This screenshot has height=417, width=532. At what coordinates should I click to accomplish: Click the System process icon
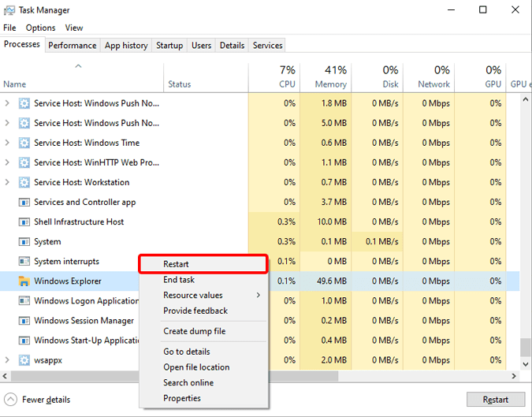24,241
